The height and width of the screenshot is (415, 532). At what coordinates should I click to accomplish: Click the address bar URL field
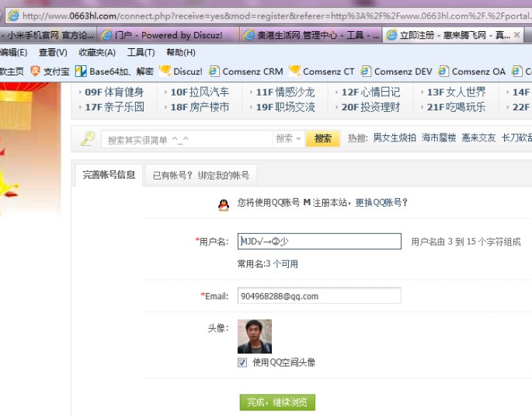tap(276, 16)
